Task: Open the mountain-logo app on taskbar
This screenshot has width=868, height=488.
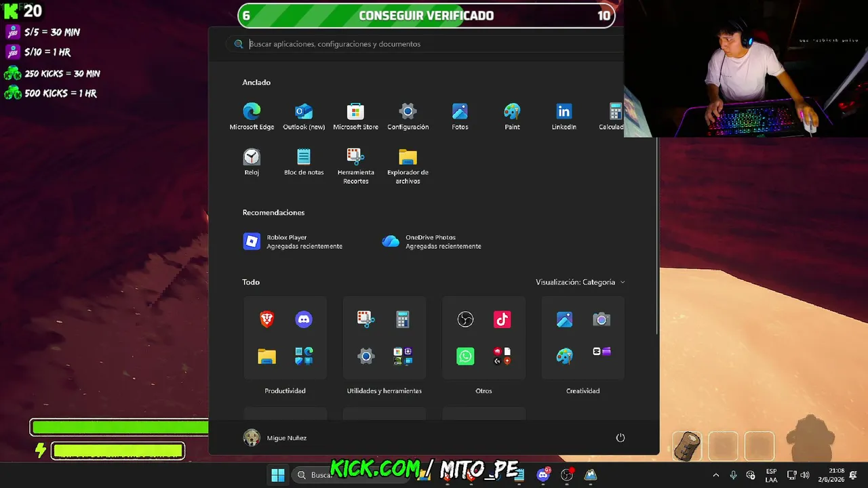Action: click(591, 475)
